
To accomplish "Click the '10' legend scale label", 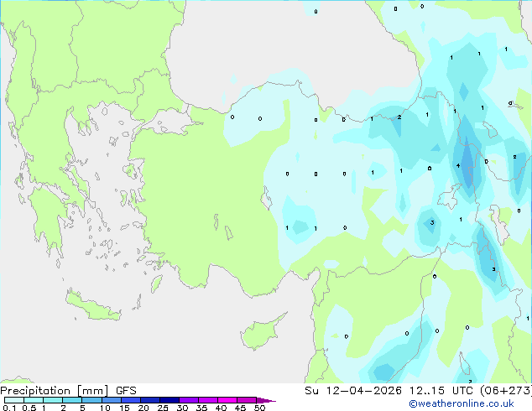I will click(x=105, y=408).
